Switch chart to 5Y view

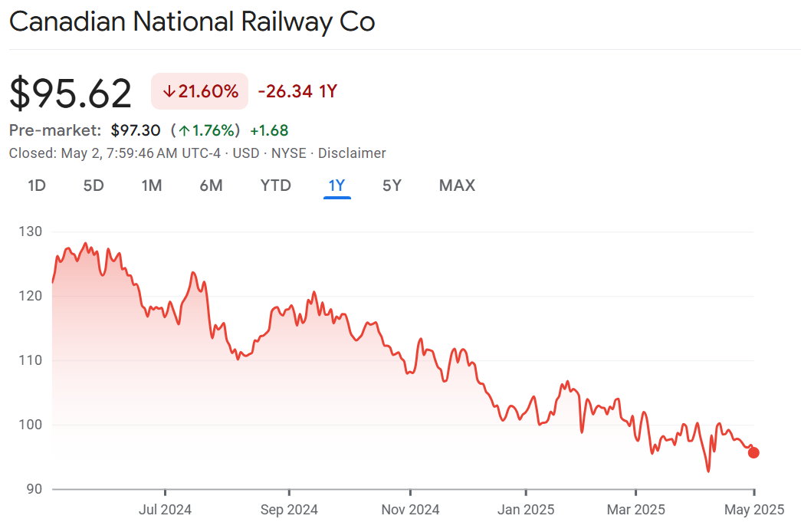(x=392, y=186)
